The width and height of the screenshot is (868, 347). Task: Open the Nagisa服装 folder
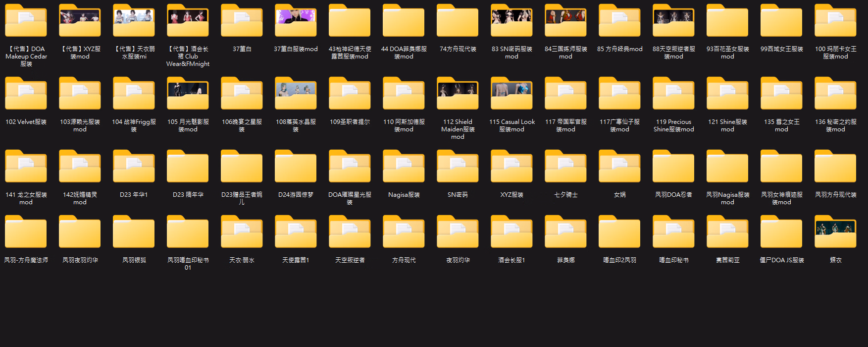pyautogui.click(x=404, y=167)
